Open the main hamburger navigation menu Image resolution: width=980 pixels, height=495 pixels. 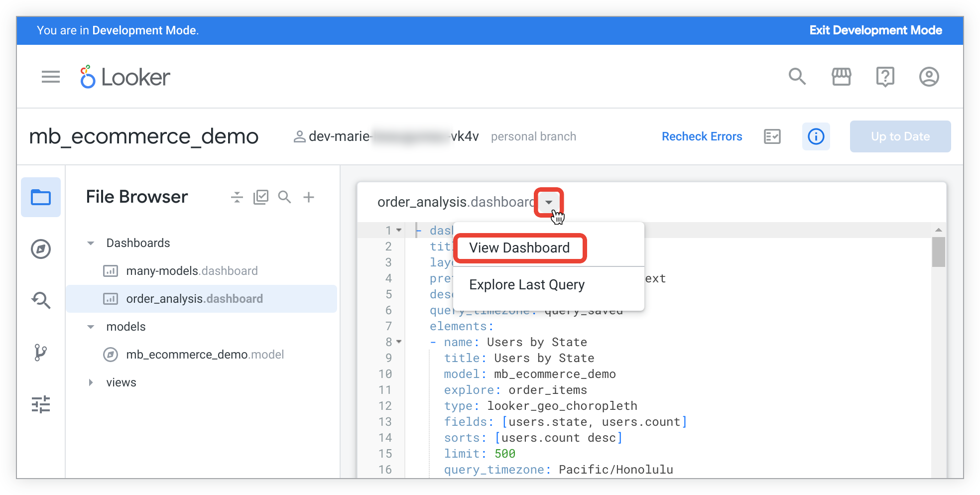point(50,77)
